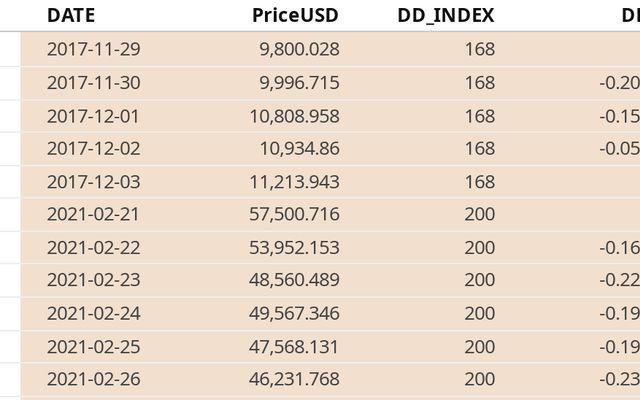Select the 2017-12-02 date cell
Screen dimensions: 640x400
93,148
